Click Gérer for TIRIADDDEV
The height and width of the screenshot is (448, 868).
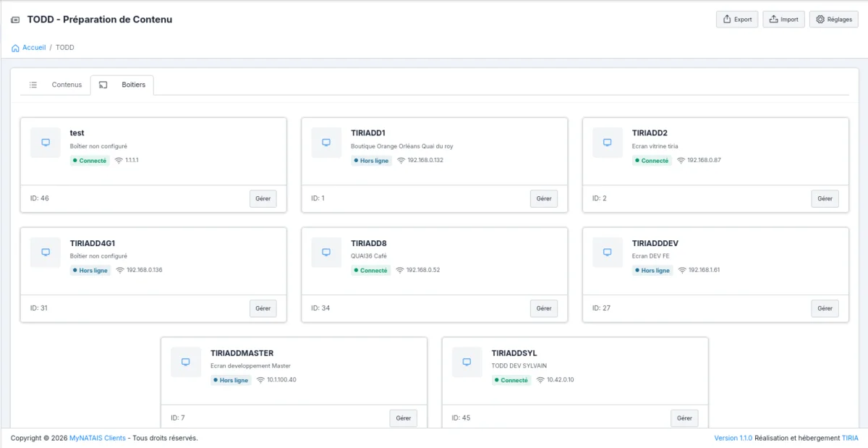tap(825, 308)
